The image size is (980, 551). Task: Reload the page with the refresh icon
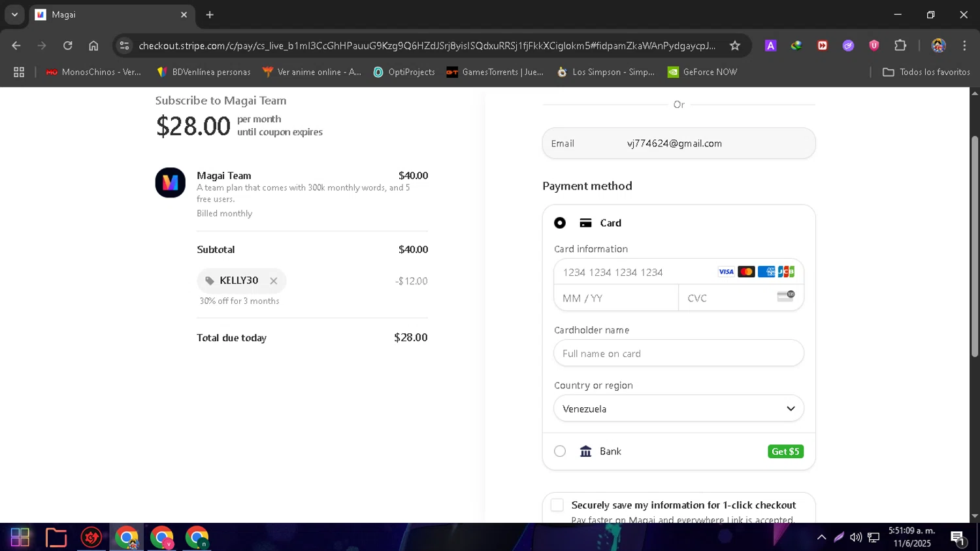pos(68,46)
